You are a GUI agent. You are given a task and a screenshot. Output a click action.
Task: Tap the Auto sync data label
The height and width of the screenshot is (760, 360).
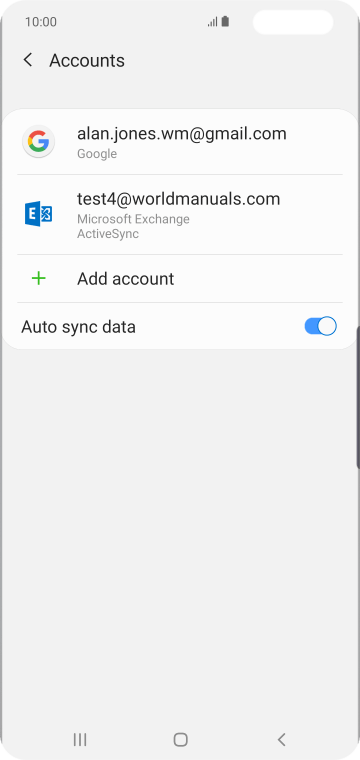click(78, 327)
